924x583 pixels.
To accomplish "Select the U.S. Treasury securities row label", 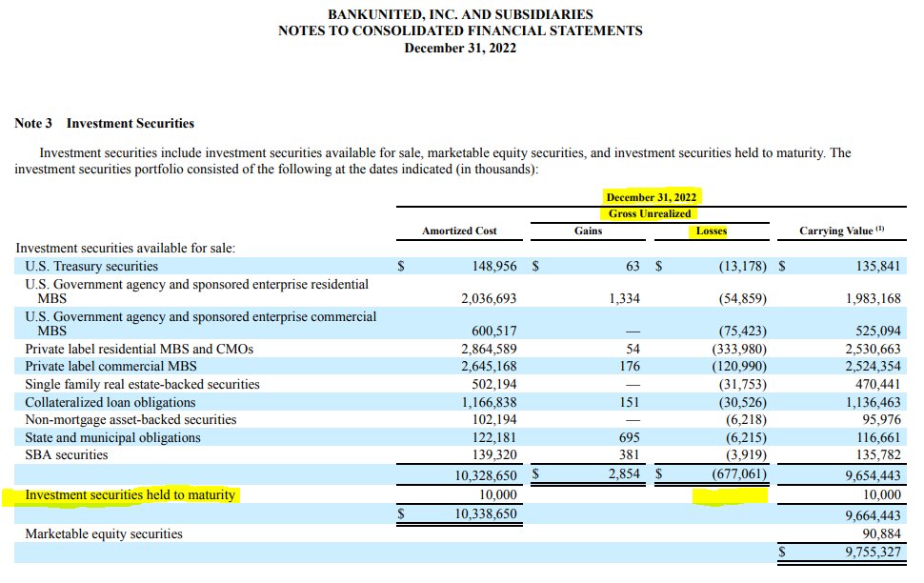I will [91, 267].
